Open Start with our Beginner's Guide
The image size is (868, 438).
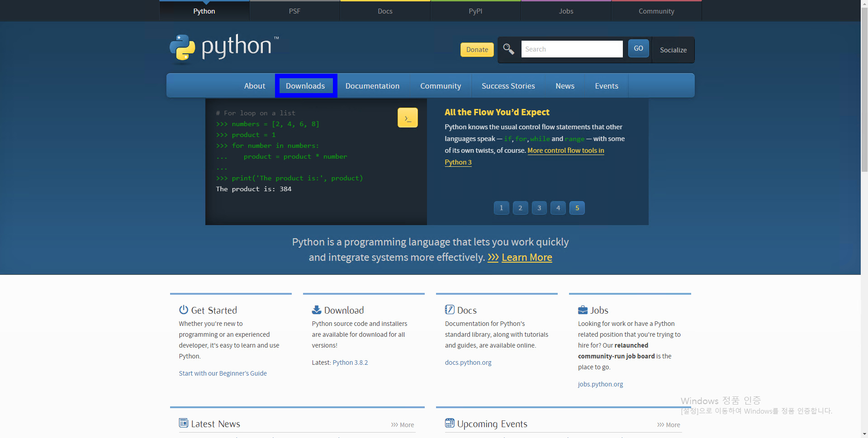223,373
